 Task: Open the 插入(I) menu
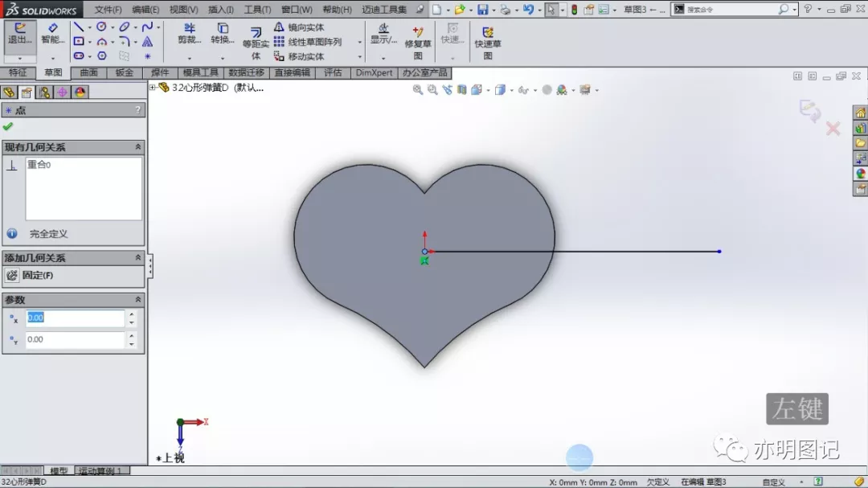(x=220, y=10)
